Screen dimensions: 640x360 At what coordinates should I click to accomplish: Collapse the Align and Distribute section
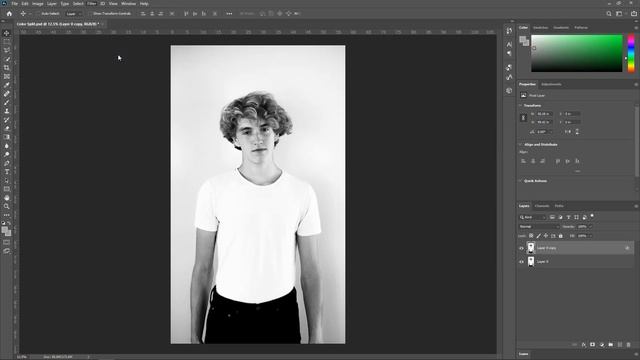click(x=520, y=144)
